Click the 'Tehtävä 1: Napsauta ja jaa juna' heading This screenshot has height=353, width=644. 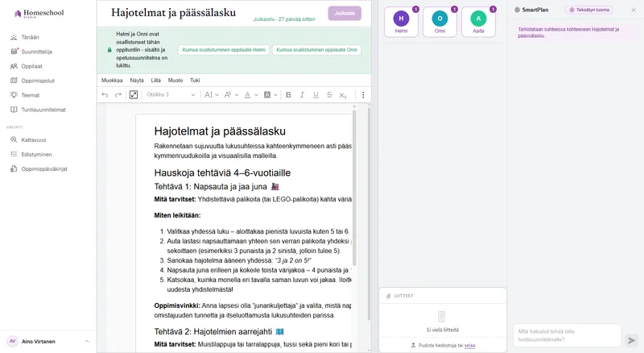[x=217, y=187]
